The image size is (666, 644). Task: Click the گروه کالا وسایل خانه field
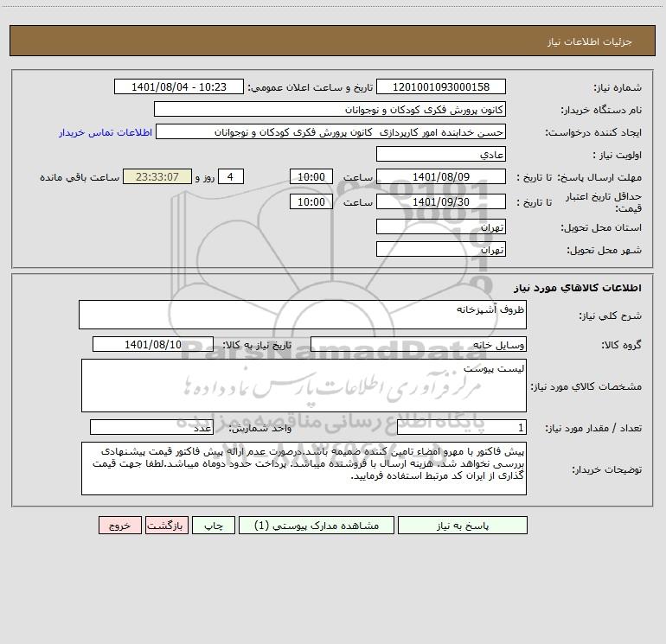click(x=419, y=344)
